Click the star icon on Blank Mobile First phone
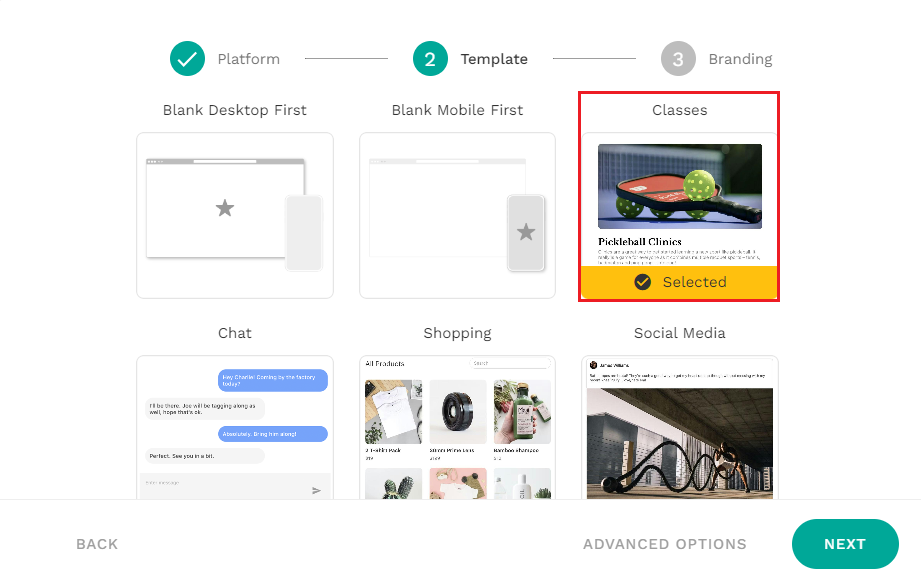The height and width of the screenshot is (582, 921). pyautogui.click(x=526, y=232)
